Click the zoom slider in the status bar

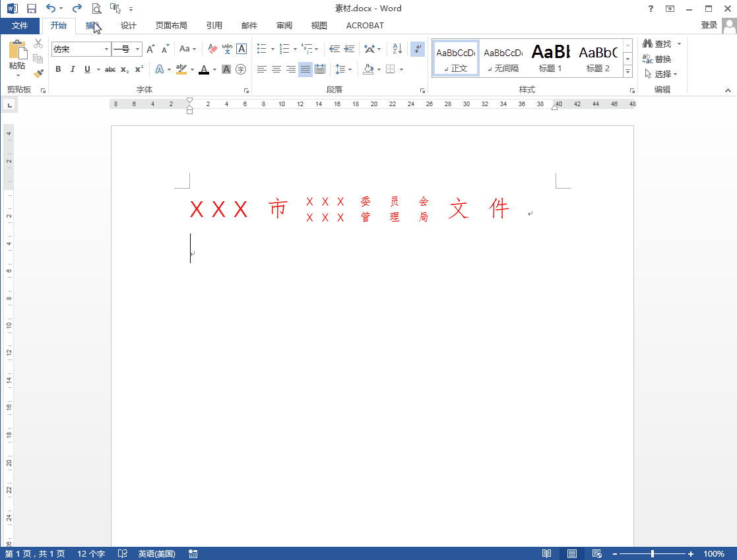[x=653, y=554]
